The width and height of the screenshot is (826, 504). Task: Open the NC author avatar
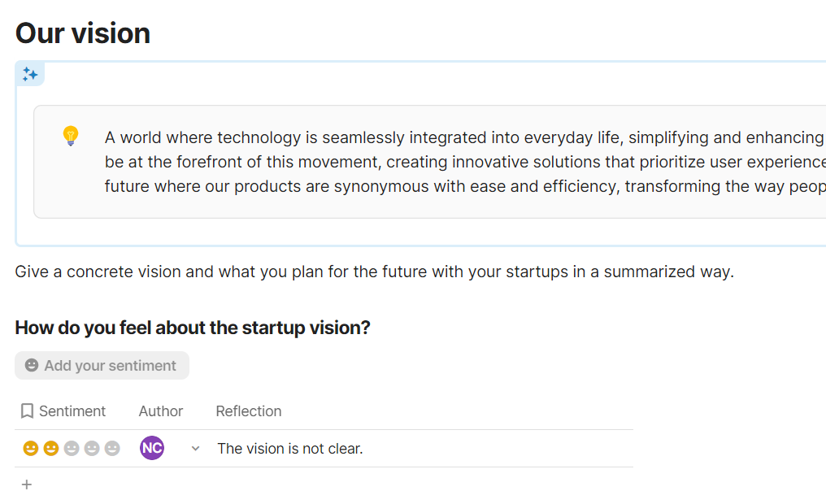(x=152, y=448)
